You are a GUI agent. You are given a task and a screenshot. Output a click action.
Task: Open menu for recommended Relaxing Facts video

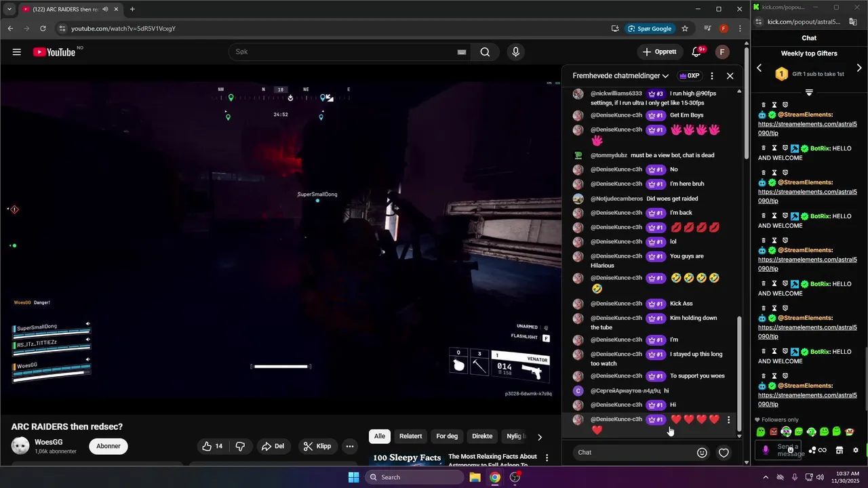547,458
